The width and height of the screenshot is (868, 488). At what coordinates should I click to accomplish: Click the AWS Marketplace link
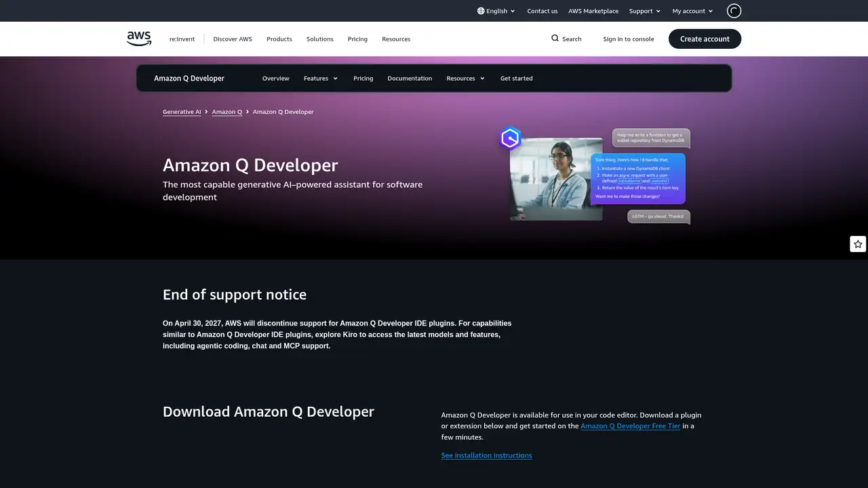coord(593,11)
